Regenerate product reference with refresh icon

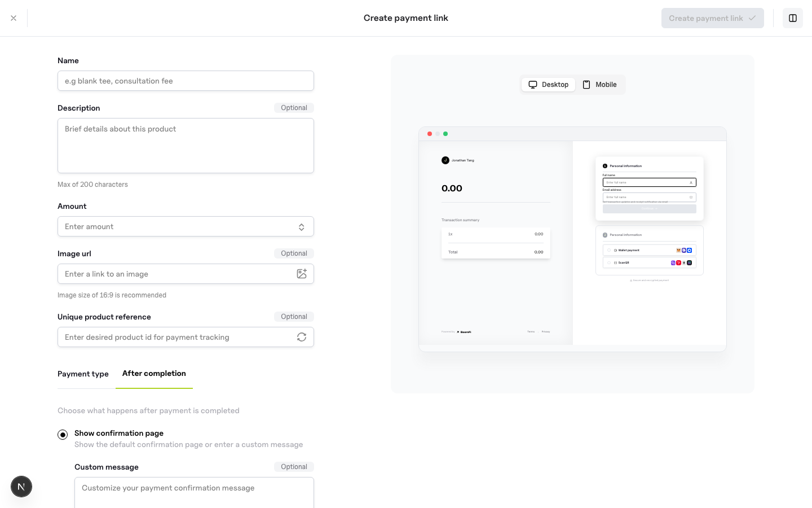(x=302, y=337)
